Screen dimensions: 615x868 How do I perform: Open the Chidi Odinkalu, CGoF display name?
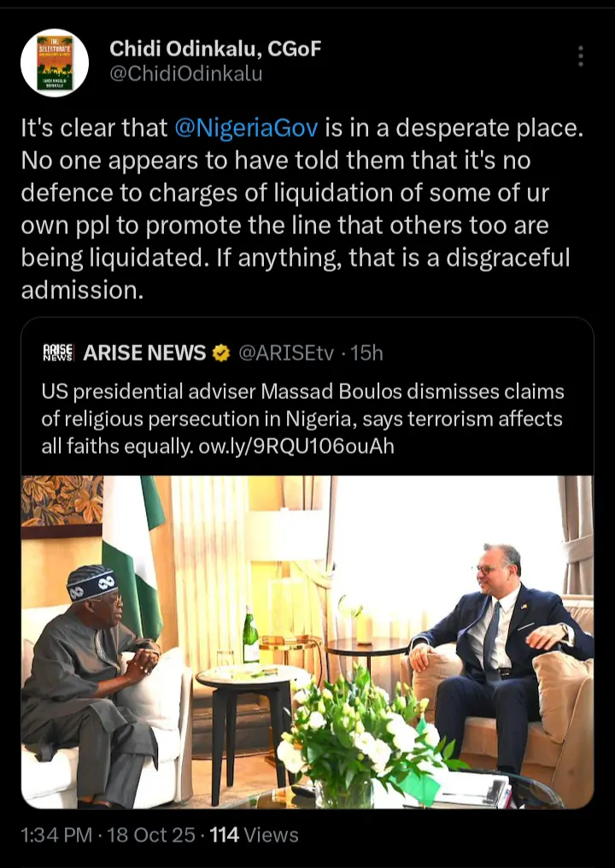pyautogui.click(x=215, y=49)
